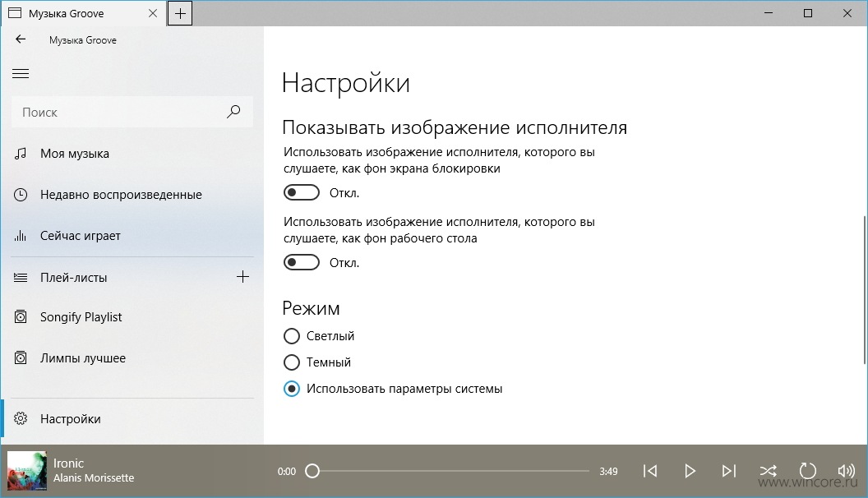Click the clock recent icon
This screenshot has height=498, width=868.
coord(21,195)
